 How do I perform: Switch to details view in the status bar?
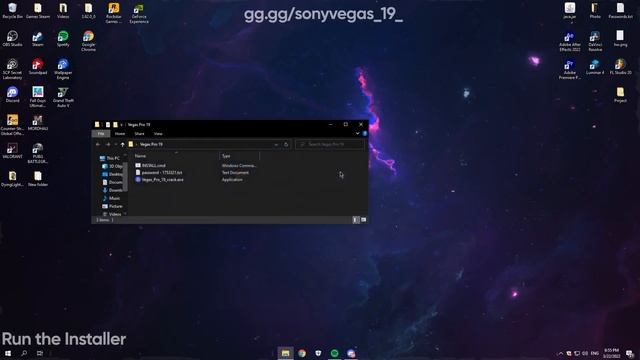pos(356,220)
